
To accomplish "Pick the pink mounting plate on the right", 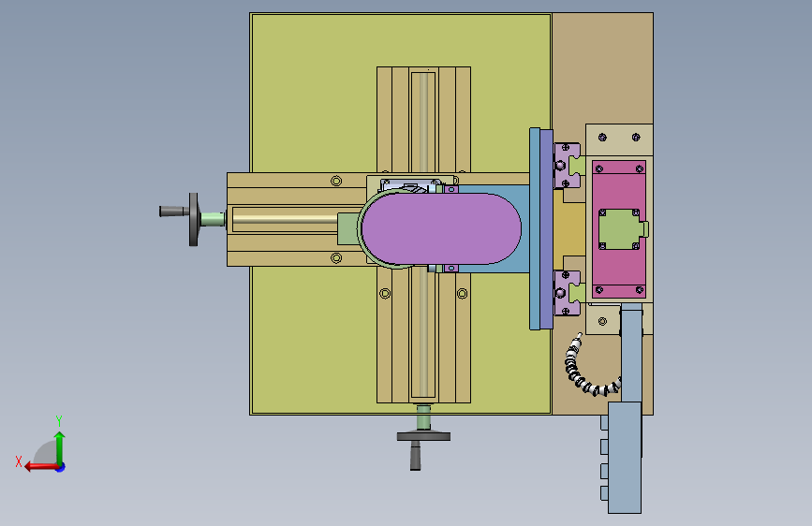I will coord(619,228).
